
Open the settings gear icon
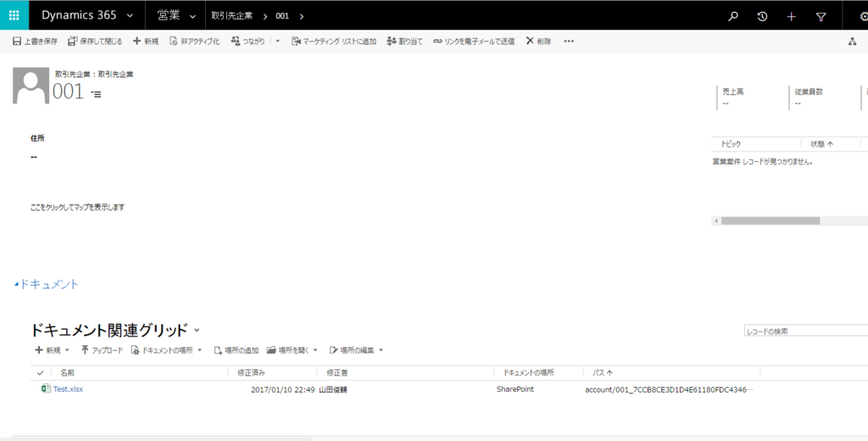[x=864, y=17]
